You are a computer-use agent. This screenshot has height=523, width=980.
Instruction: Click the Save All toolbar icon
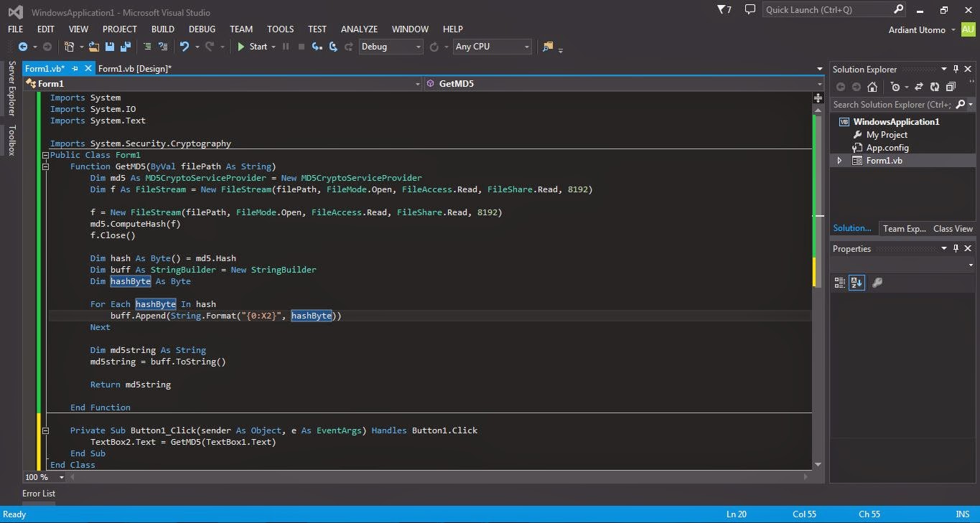pos(126,47)
